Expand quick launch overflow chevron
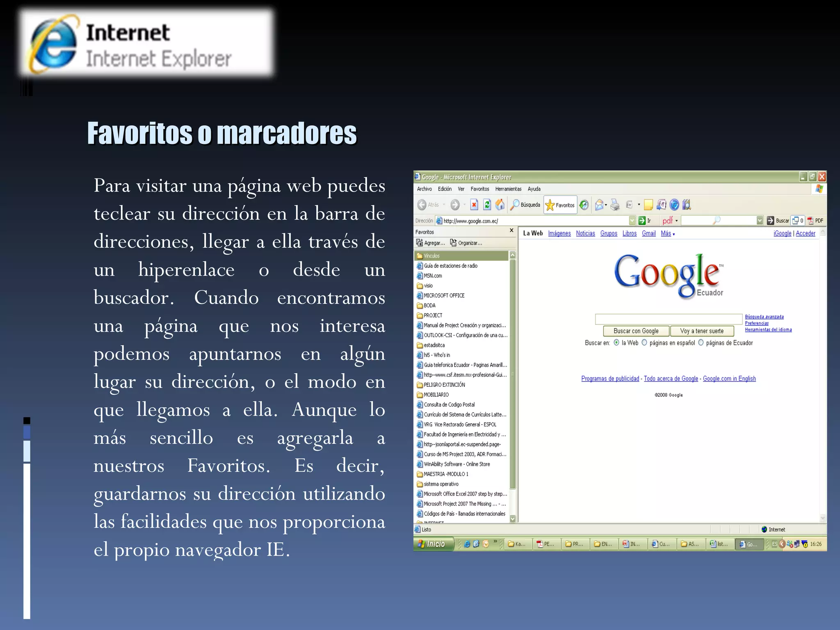This screenshot has width=840, height=630. point(495,542)
